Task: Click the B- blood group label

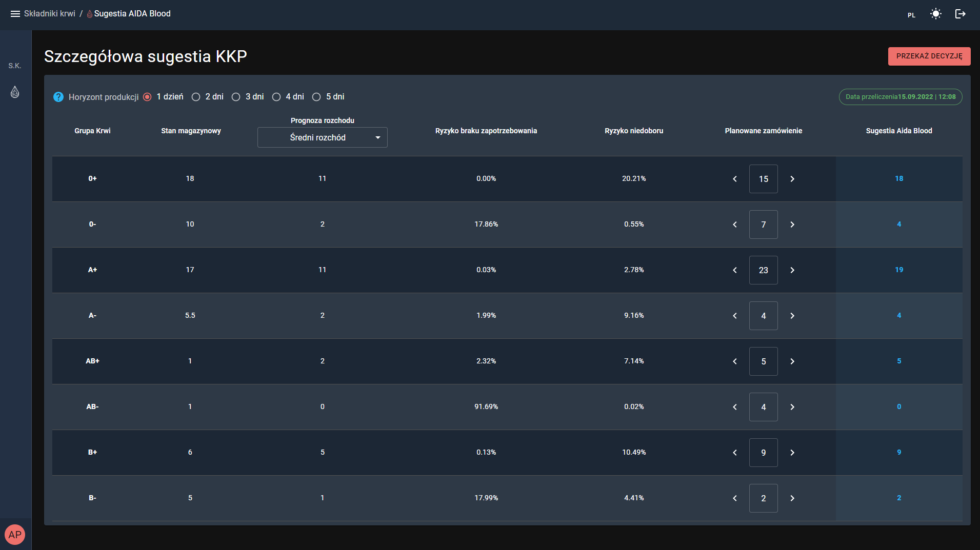Action: (x=92, y=498)
